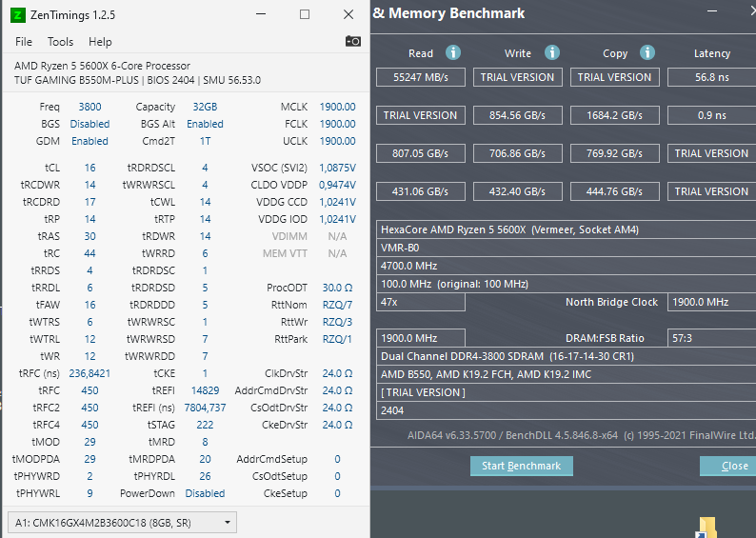Click the tCL value 16
Image resolution: width=756 pixels, height=538 pixels.
coord(90,168)
